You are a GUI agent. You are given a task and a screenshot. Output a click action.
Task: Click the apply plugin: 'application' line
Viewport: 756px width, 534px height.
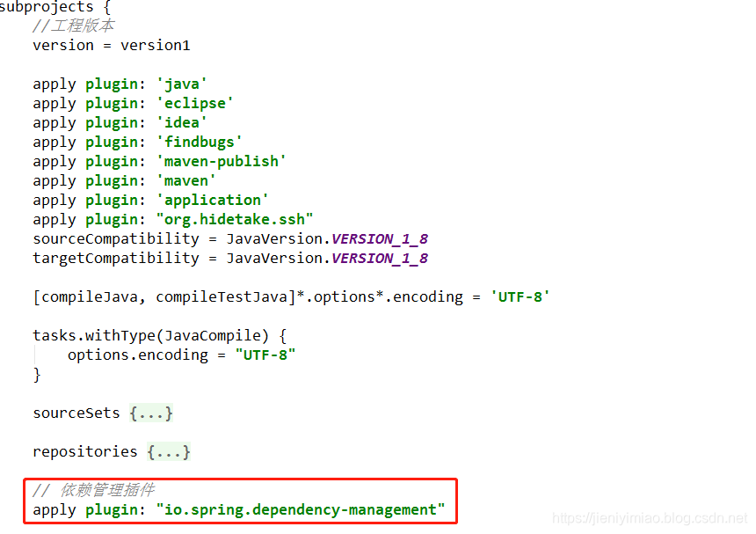pos(151,201)
